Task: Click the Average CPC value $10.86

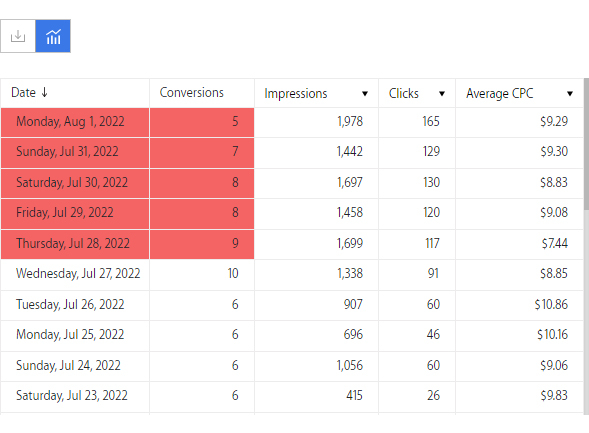Action: pyautogui.click(x=551, y=304)
